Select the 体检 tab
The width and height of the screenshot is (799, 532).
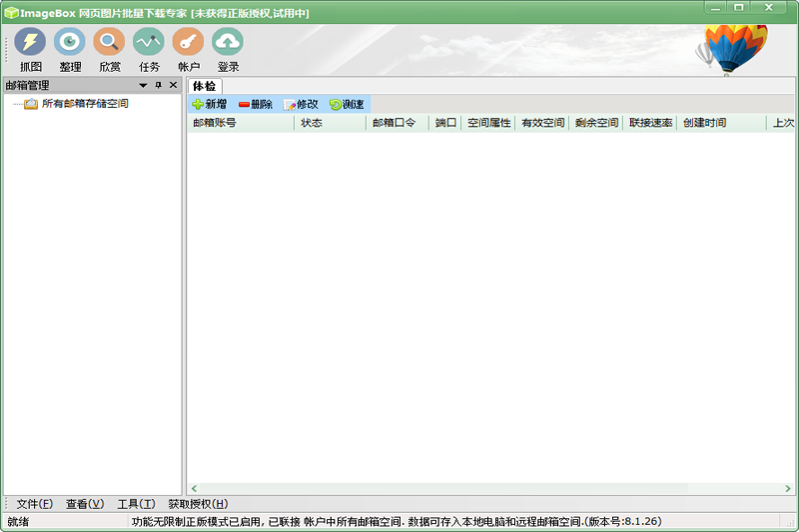point(205,86)
